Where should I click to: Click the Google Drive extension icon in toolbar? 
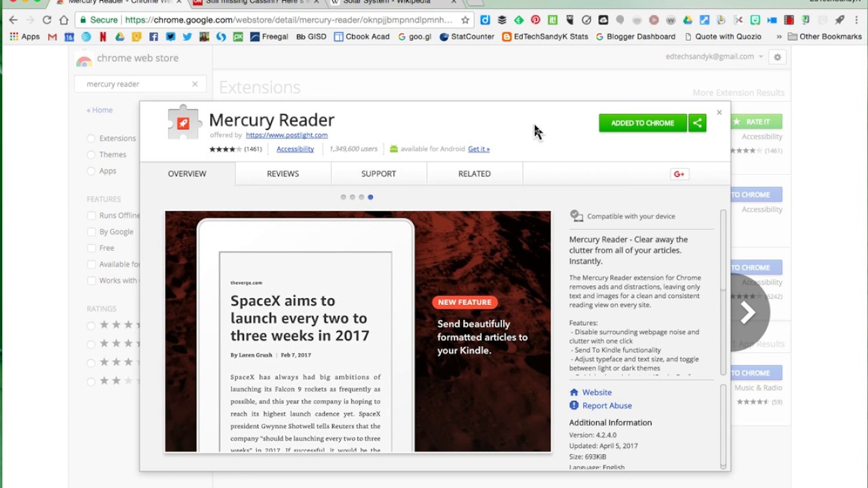coord(688,20)
